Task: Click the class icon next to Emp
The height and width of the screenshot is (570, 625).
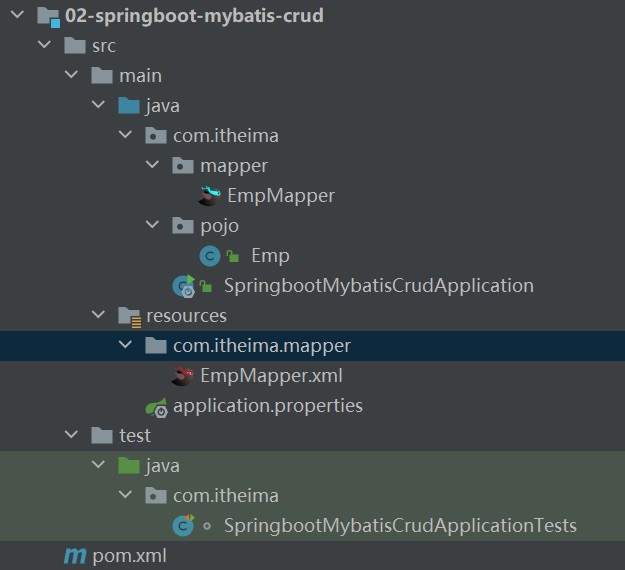Action: point(210,256)
